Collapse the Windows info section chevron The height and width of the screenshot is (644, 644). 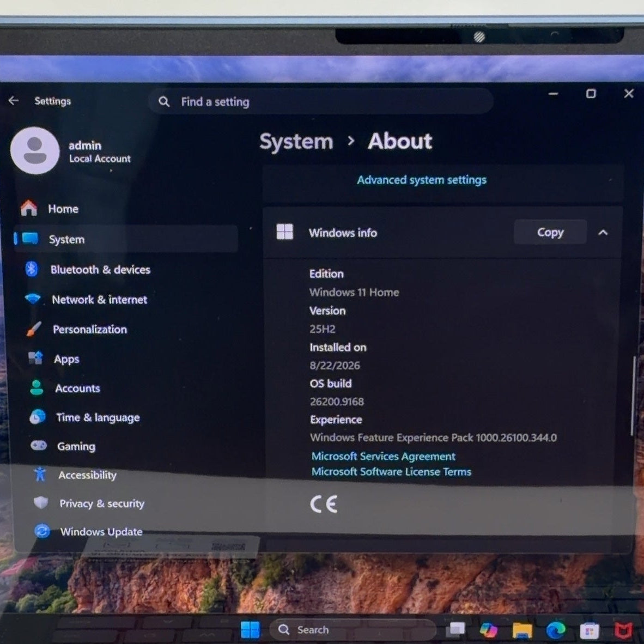(x=603, y=233)
